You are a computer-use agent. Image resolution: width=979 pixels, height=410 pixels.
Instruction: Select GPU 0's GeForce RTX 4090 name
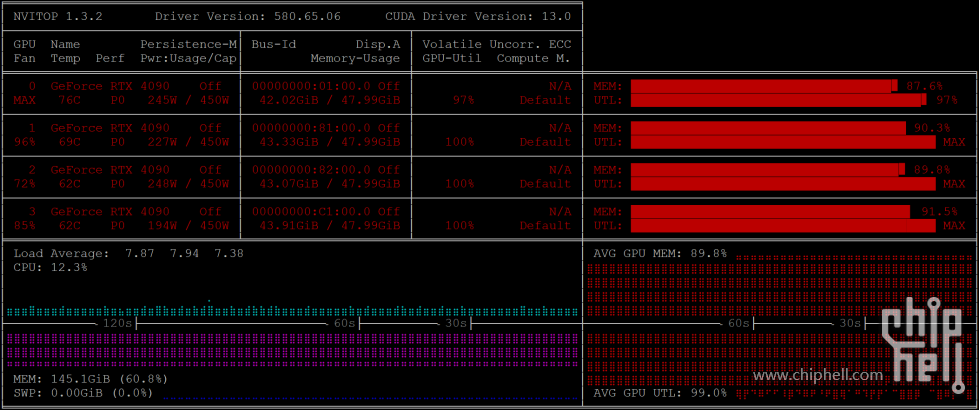pyautogui.click(x=111, y=86)
